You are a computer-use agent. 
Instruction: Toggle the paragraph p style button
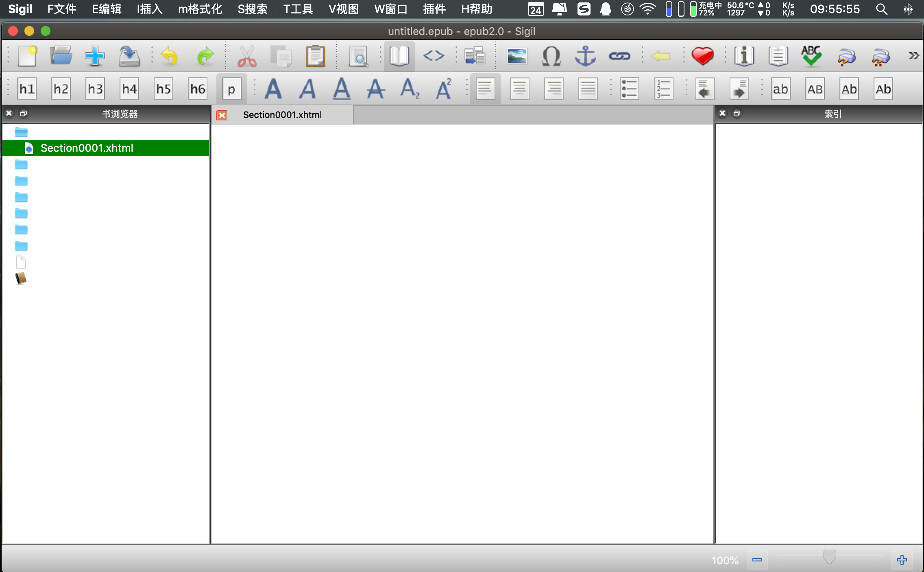[x=231, y=89]
